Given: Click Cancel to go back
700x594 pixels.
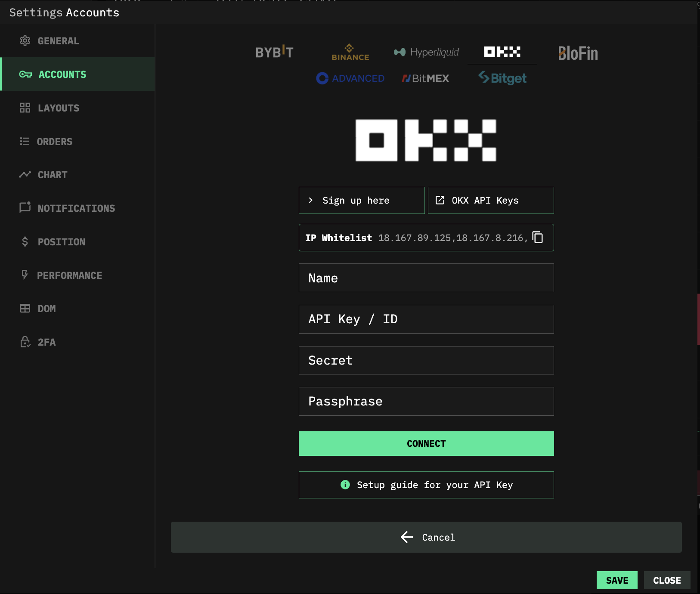Looking at the screenshot, I should 426,537.
